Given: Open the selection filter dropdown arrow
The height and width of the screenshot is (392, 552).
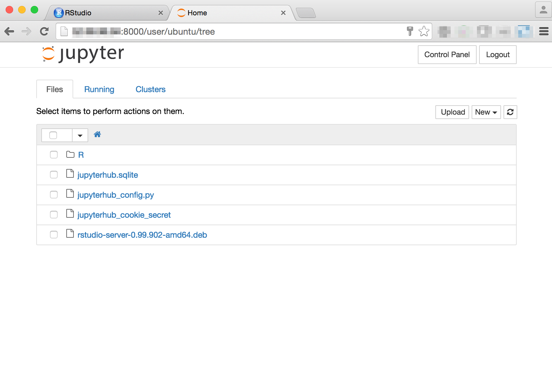Looking at the screenshot, I should [x=80, y=135].
